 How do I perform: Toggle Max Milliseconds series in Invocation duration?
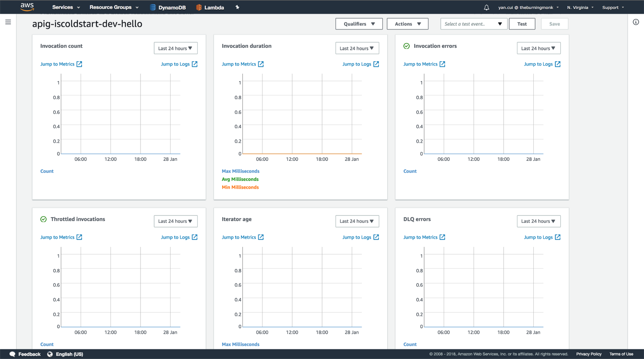coord(240,171)
